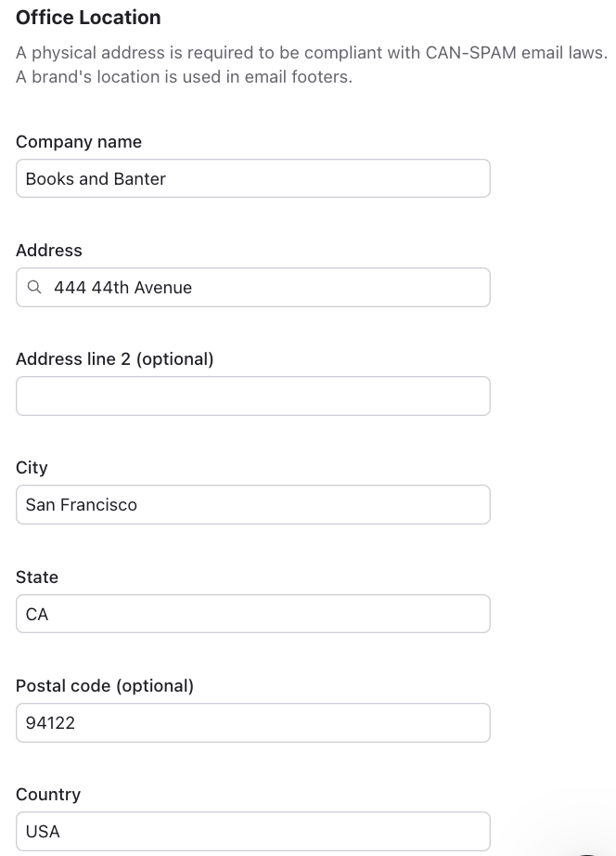The width and height of the screenshot is (616, 856).
Task: Click the Postal code field with 94122
Action: [x=252, y=723]
